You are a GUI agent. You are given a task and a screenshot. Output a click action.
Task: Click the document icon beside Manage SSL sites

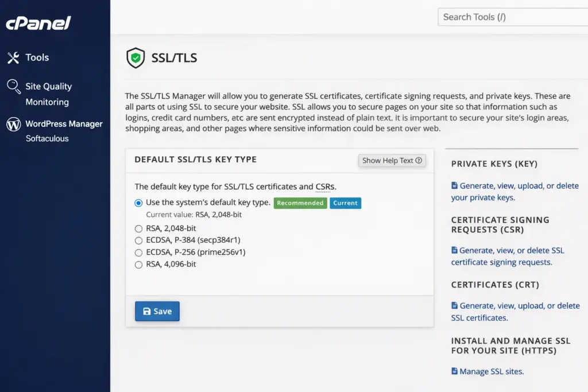455,371
